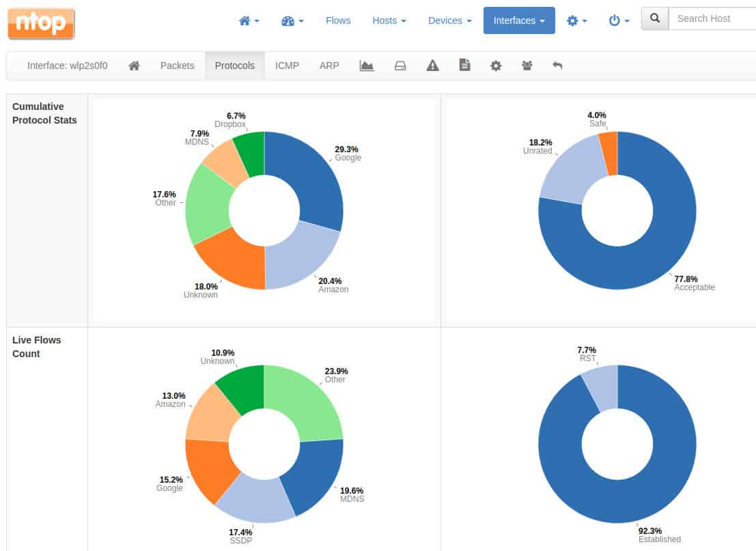Open interface settings cog icon

click(496, 66)
